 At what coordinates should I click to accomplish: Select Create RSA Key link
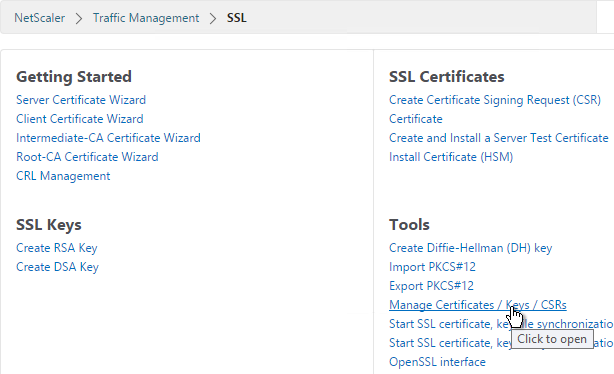click(x=56, y=248)
